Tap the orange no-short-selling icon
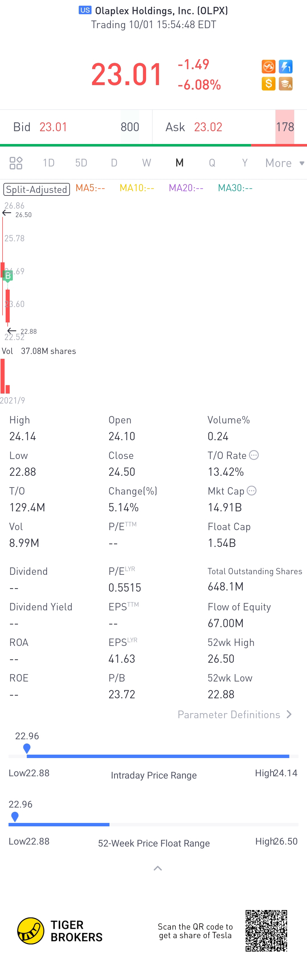307x980 pixels. (x=268, y=67)
